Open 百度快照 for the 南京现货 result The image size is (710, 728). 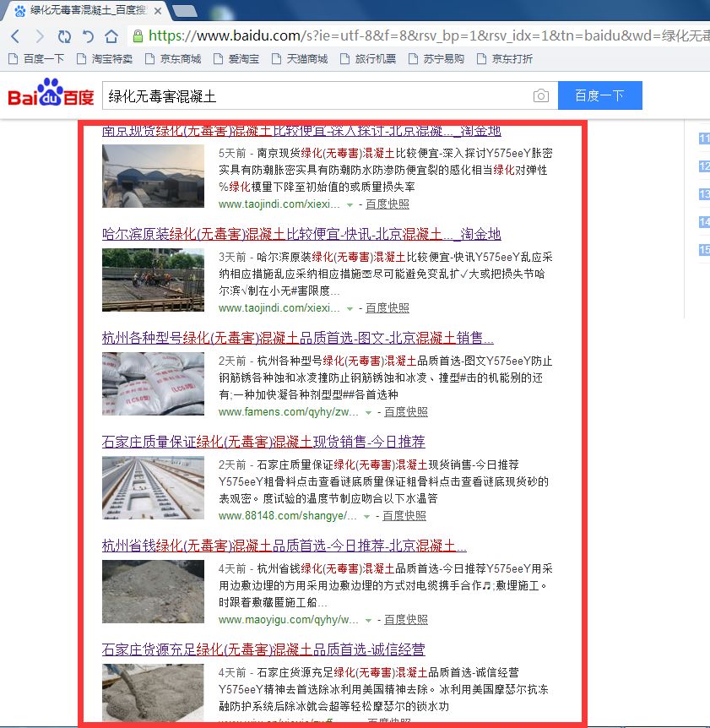(388, 204)
